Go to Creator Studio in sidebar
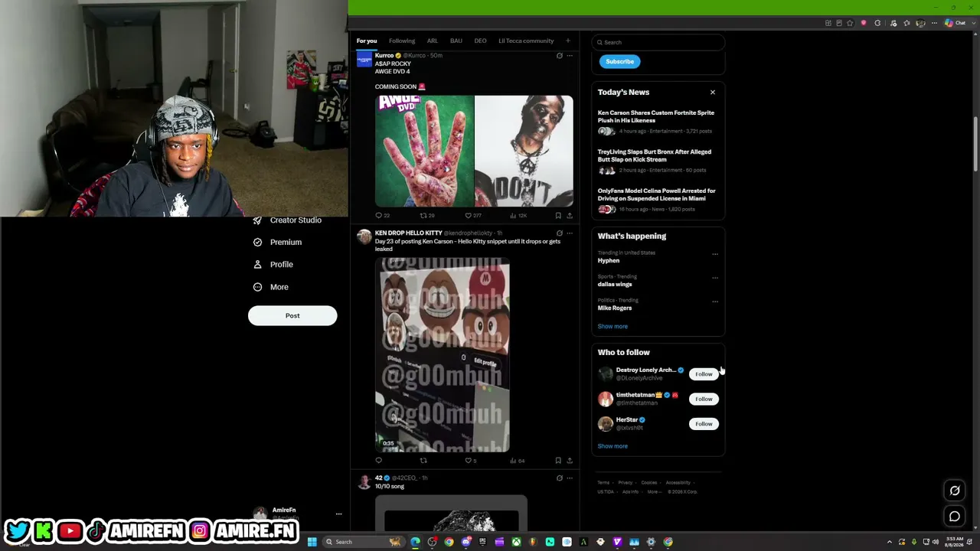 [x=288, y=220]
